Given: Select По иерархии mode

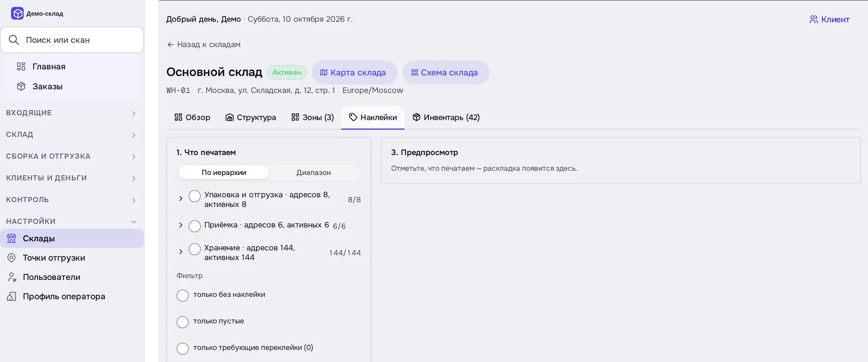Looking at the screenshot, I should (224, 173).
